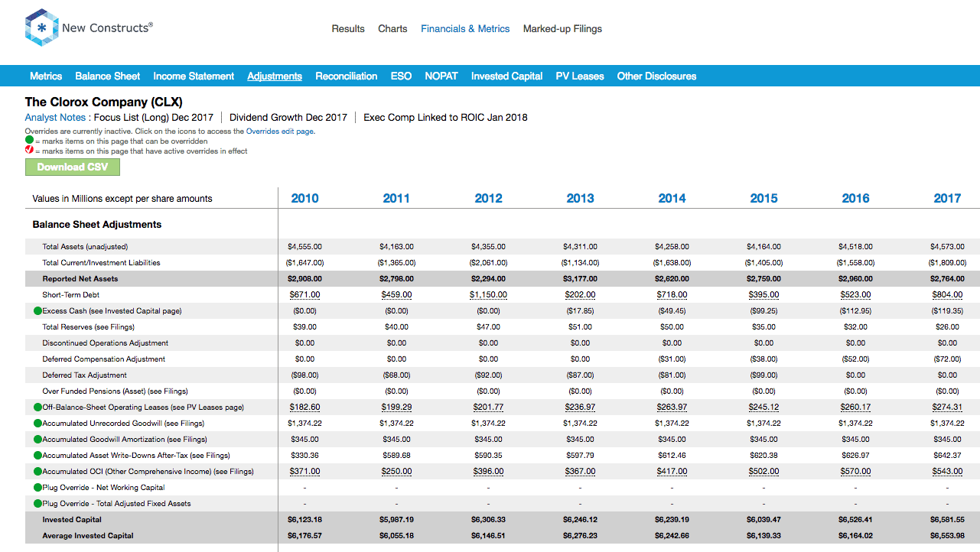Viewport: 980px width, 552px height.
Task: Switch to Balance Sheet sub-tab
Action: pyautogui.click(x=108, y=76)
